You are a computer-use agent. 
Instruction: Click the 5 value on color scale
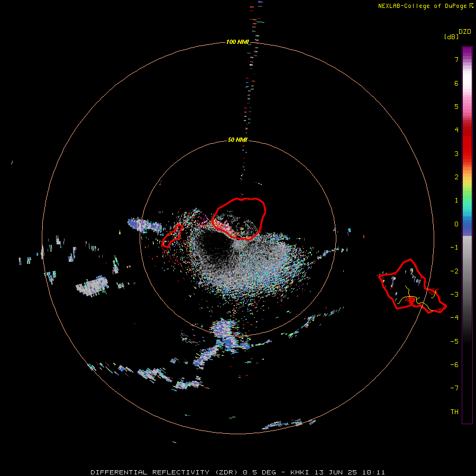456,106
